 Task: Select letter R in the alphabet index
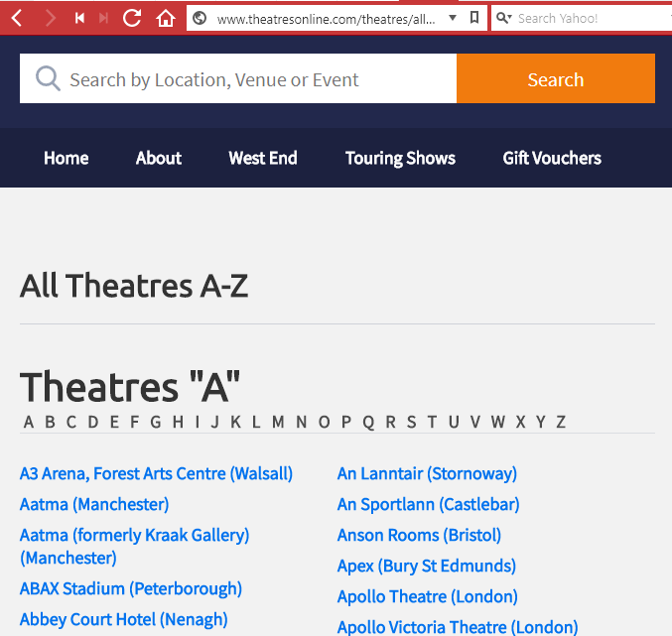click(390, 422)
